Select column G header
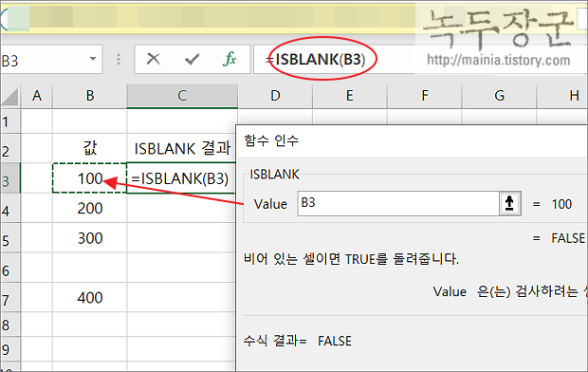The height and width of the screenshot is (372, 588). pos(499,96)
